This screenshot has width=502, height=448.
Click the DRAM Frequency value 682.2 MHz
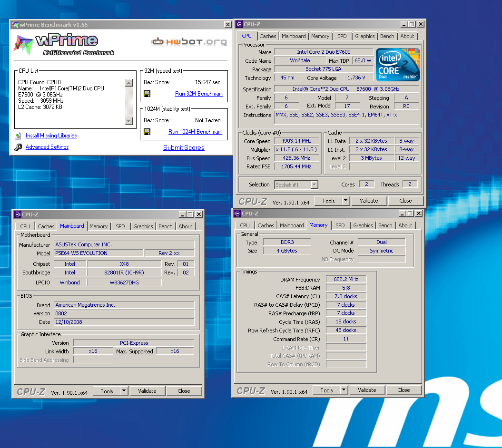[x=346, y=279]
